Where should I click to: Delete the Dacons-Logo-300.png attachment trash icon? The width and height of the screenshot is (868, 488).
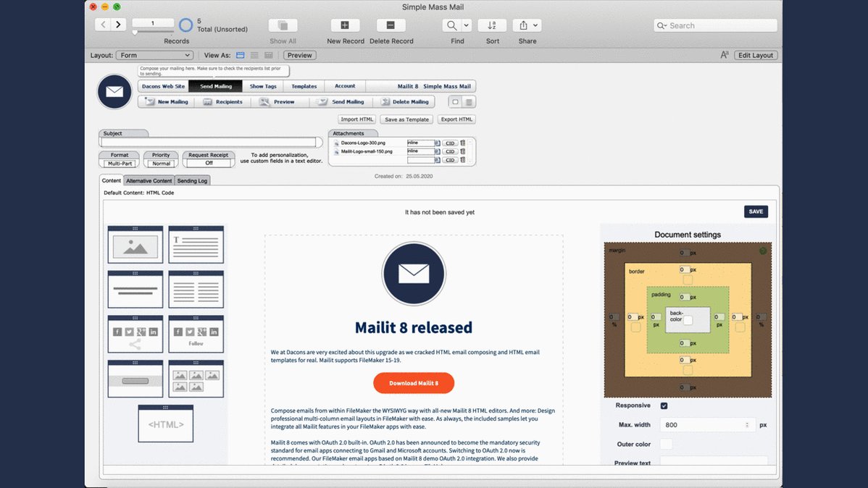pyautogui.click(x=463, y=143)
